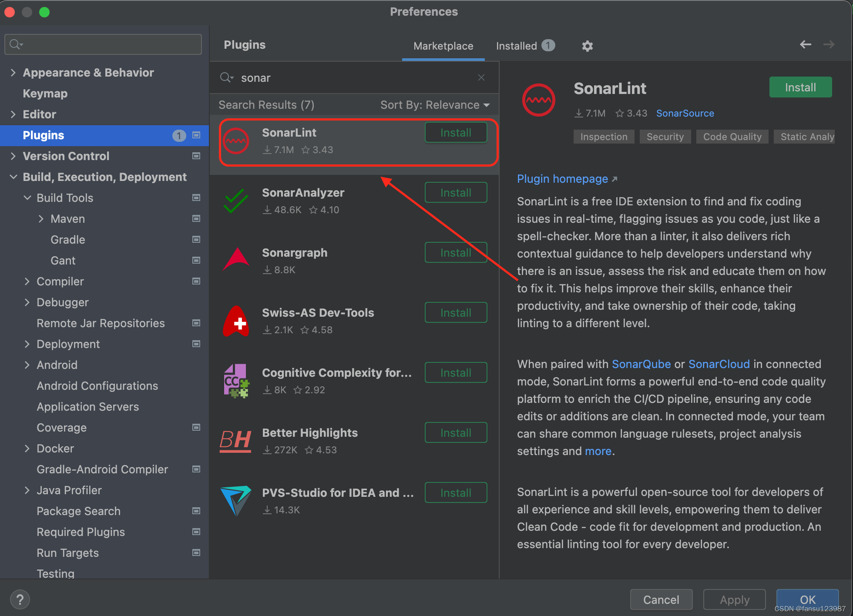The height and width of the screenshot is (616, 853).
Task: Install the Sonargraph plugin
Action: 456,253
